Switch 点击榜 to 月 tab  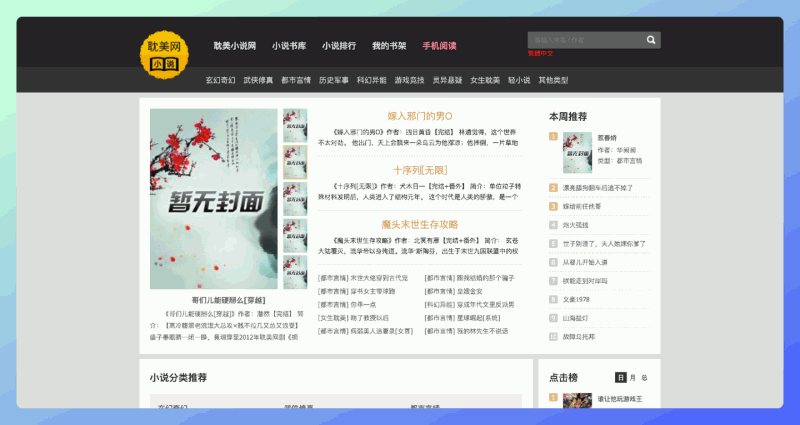tap(633, 378)
